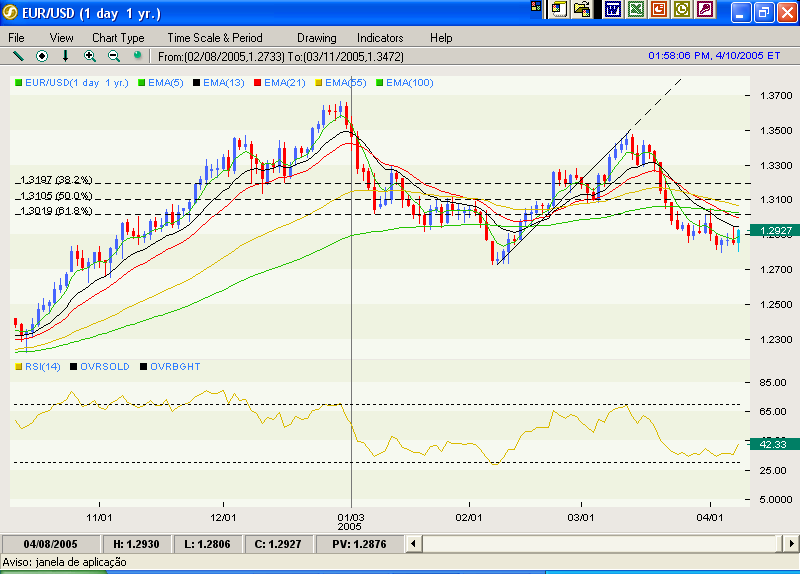Click the EMA(21) red legend swatch
Screen dimensions: 800x574
258,83
